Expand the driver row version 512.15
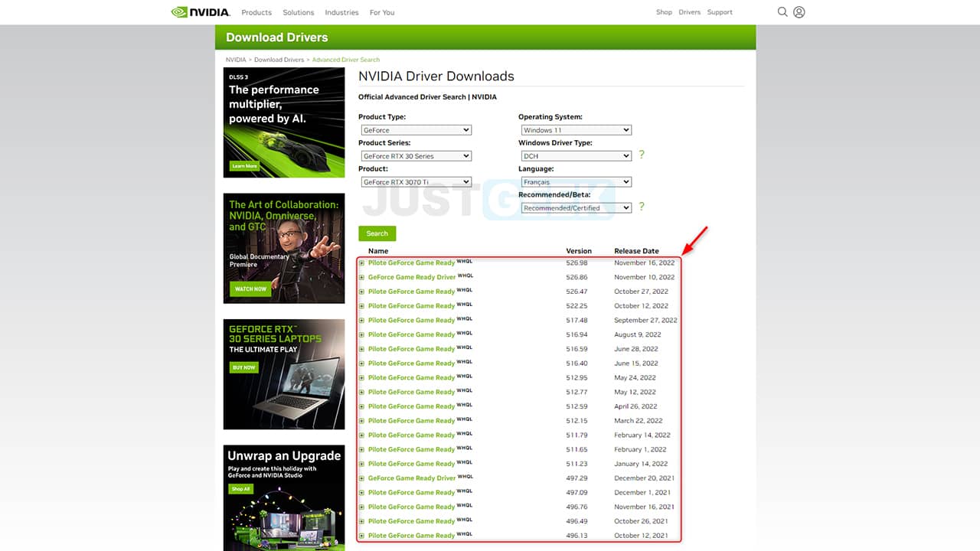 tap(362, 421)
